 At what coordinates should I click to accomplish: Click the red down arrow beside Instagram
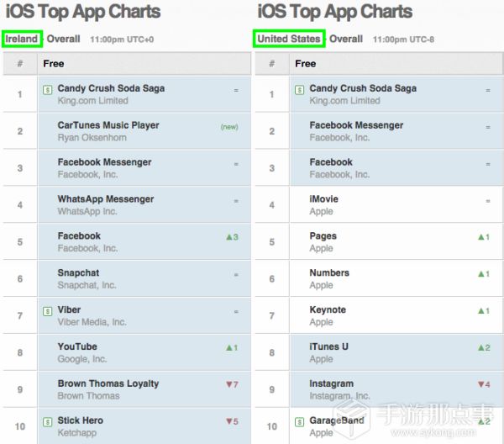480,384
